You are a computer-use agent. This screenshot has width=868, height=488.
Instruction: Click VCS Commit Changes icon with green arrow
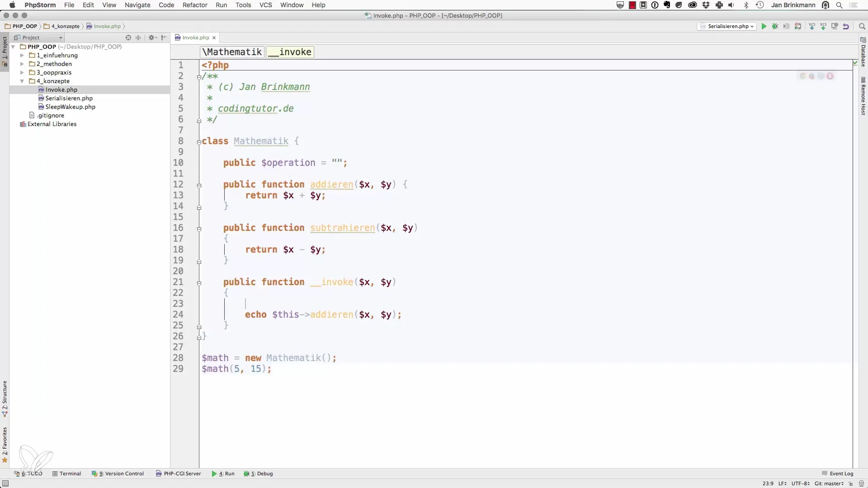pyautogui.click(x=823, y=26)
